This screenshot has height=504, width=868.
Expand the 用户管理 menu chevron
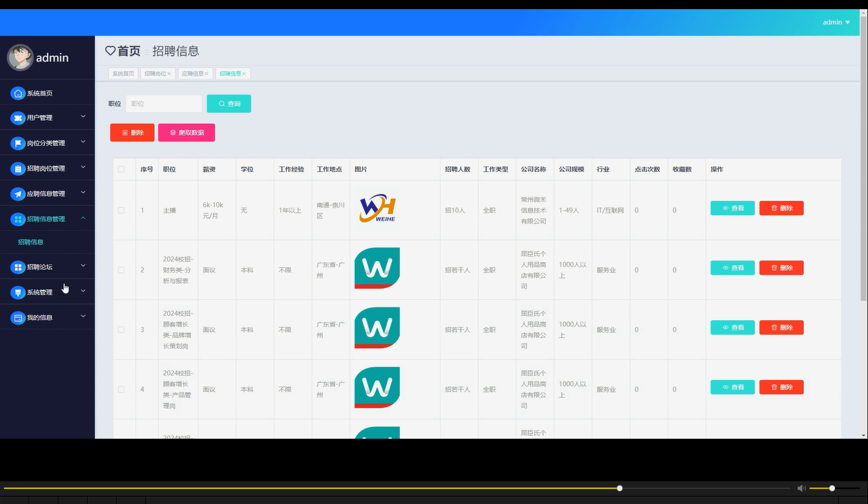coord(83,116)
